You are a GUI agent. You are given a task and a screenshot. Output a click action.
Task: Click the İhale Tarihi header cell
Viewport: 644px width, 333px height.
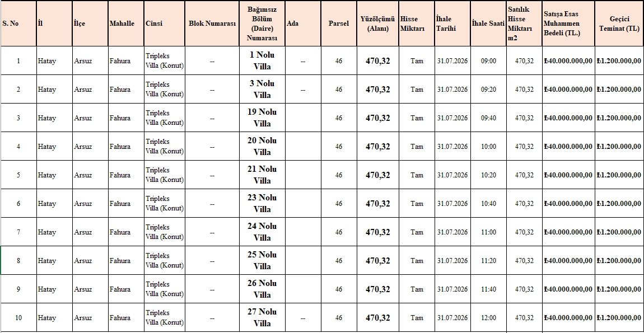[452, 24]
